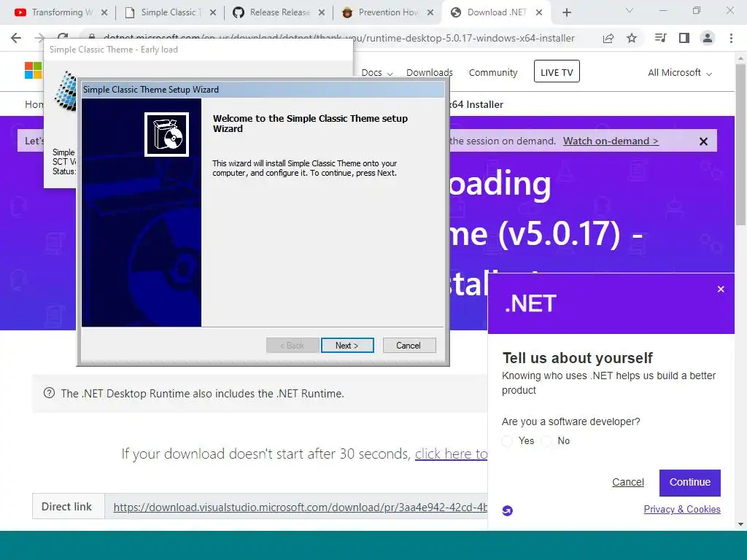Viewport: 747px width, 560px height.
Task: Close the Release GitHub tab
Action: 322,12
